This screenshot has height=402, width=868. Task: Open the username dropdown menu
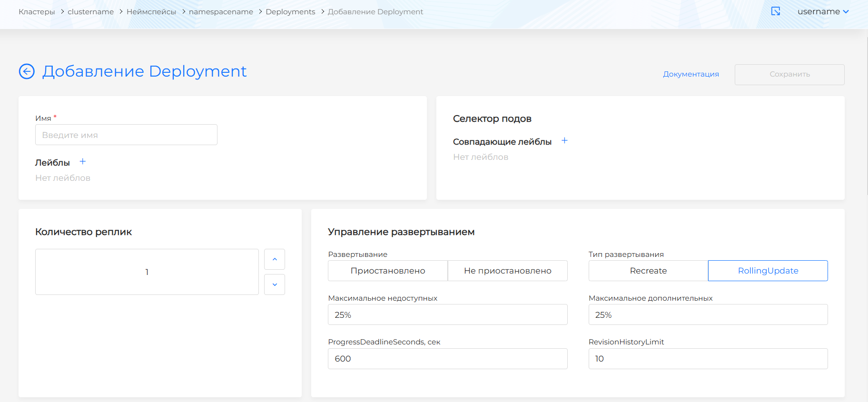point(822,11)
